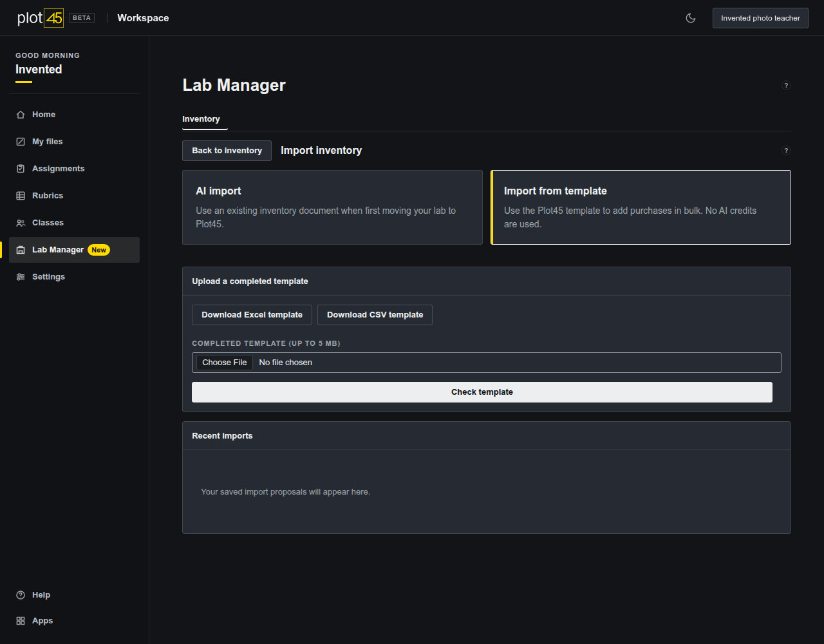Navigate to Assignments
Viewport: 824px width, 644px height.
(74, 169)
